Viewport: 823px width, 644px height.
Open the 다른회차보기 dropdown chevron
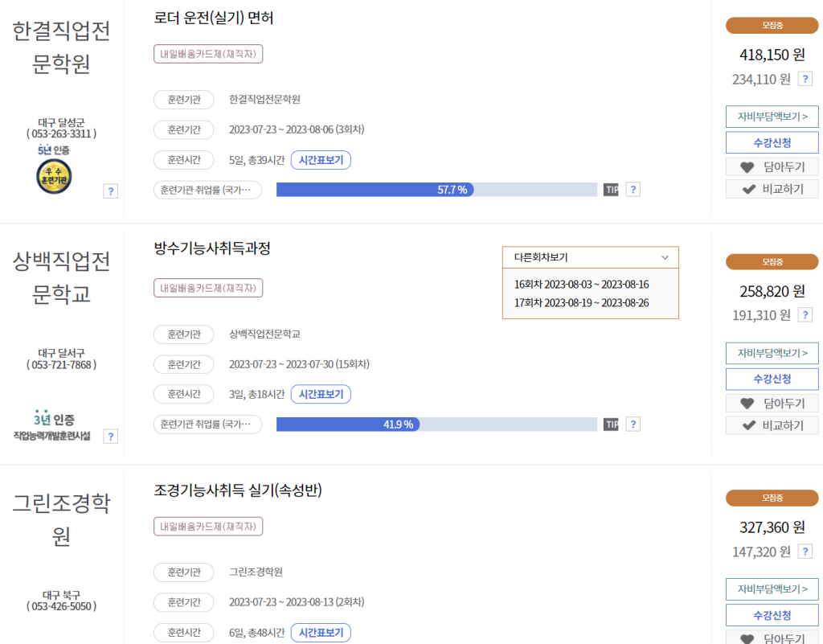[x=664, y=258]
